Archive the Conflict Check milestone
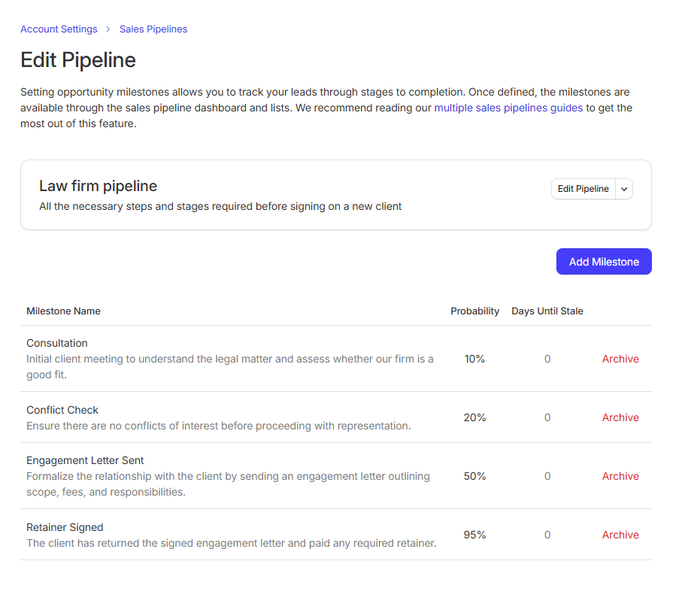Screen dimensions: 700x604 [x=620, y=418]
